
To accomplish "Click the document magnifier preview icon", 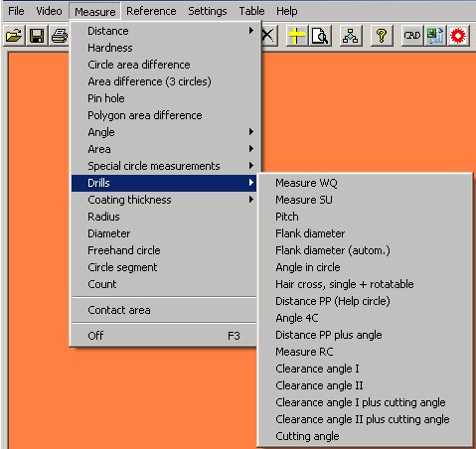I will 320,36.
